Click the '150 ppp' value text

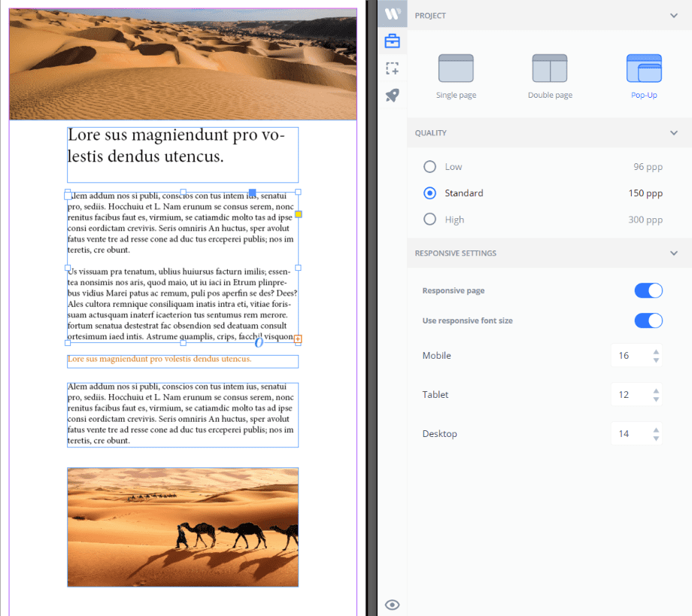point(645,193)
